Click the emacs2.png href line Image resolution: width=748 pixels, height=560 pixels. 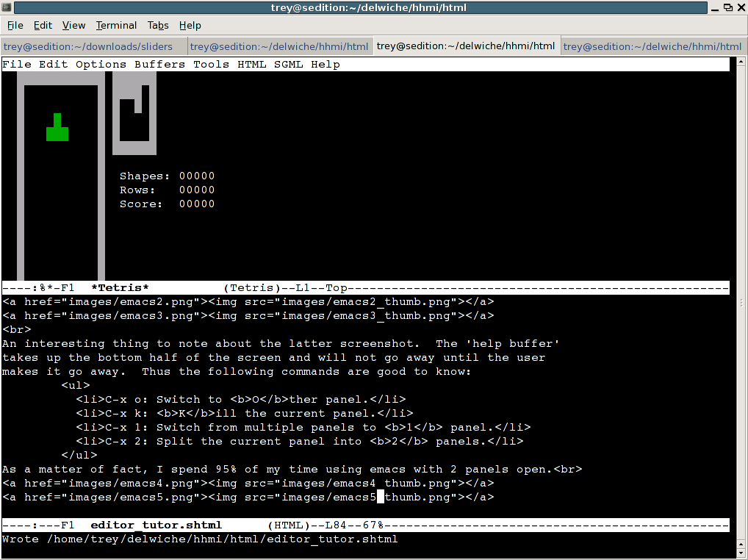pyautogui.click(x=248, y=301)
